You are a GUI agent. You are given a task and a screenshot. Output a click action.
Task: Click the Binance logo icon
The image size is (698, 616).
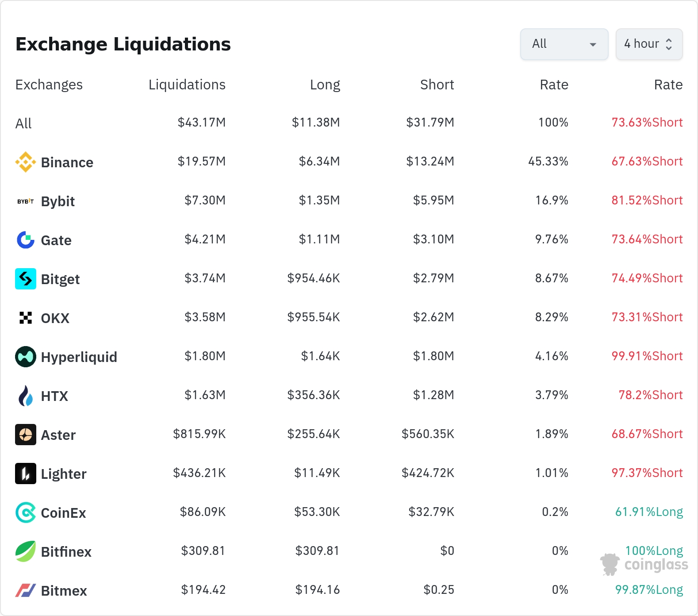[26, 162]
